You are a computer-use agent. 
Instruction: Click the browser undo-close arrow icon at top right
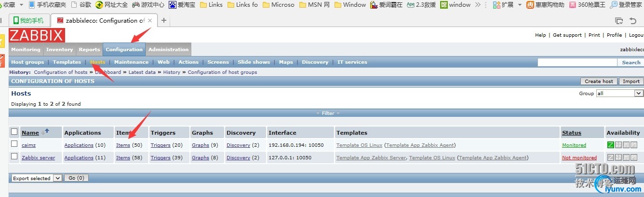(633, 20)
